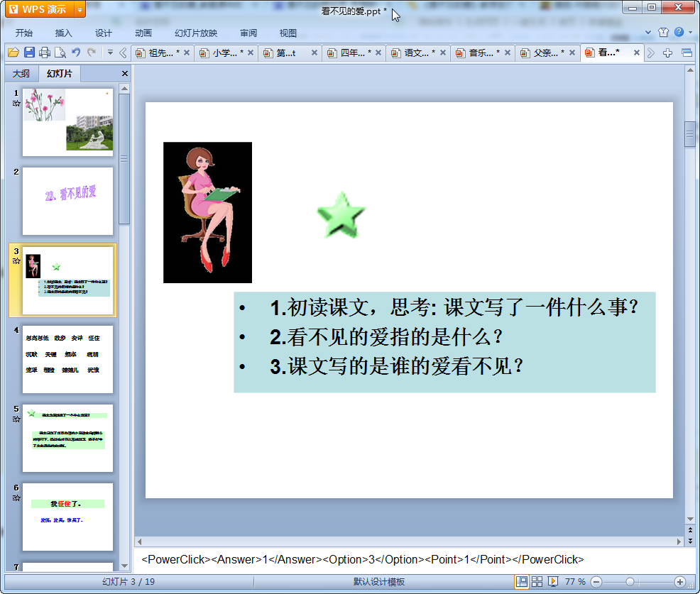The height and width of the screenshot is (594, 700).
Task: Open the 设计 ribbon tab
Action: (103, 33)
